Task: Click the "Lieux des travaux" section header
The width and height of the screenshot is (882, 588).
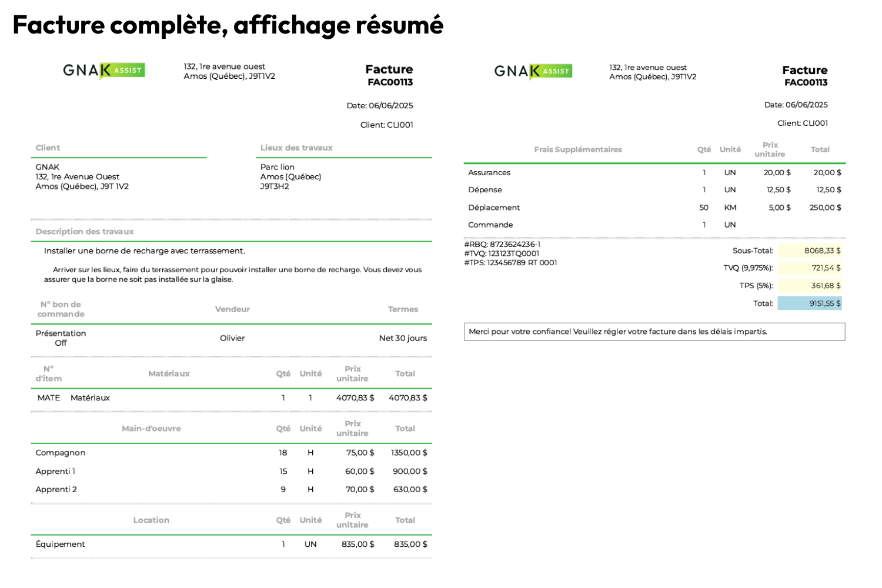Action: click(x=296, y=148)
